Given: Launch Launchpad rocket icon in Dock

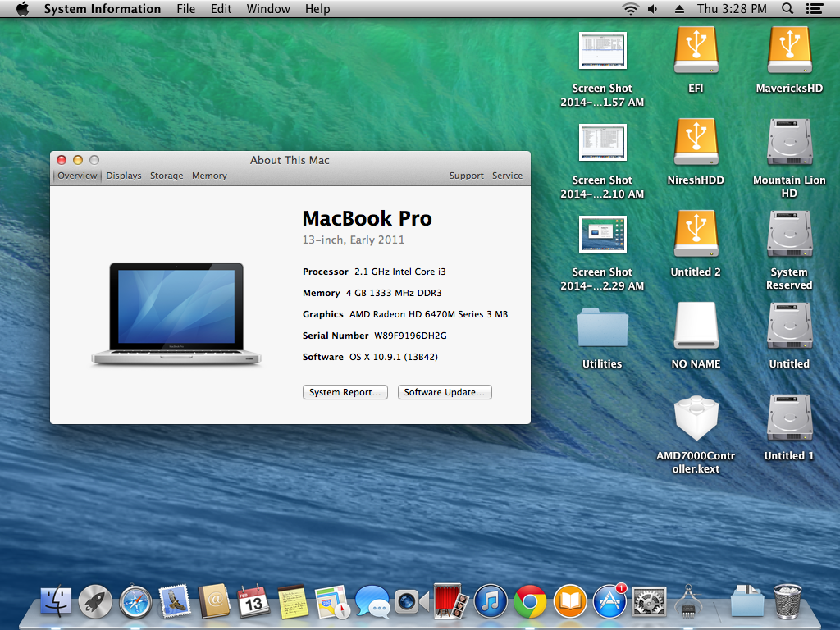Looking at the screenshot, I should tap(95, 601).
